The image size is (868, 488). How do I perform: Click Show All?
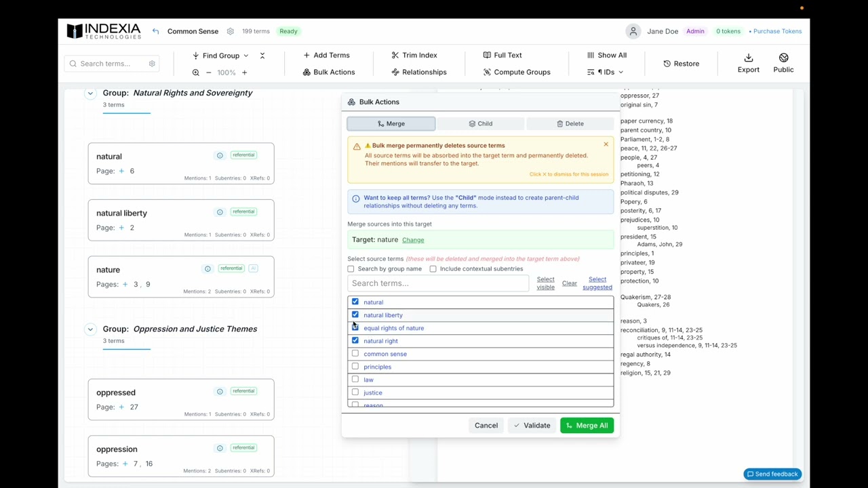[607, 56]
